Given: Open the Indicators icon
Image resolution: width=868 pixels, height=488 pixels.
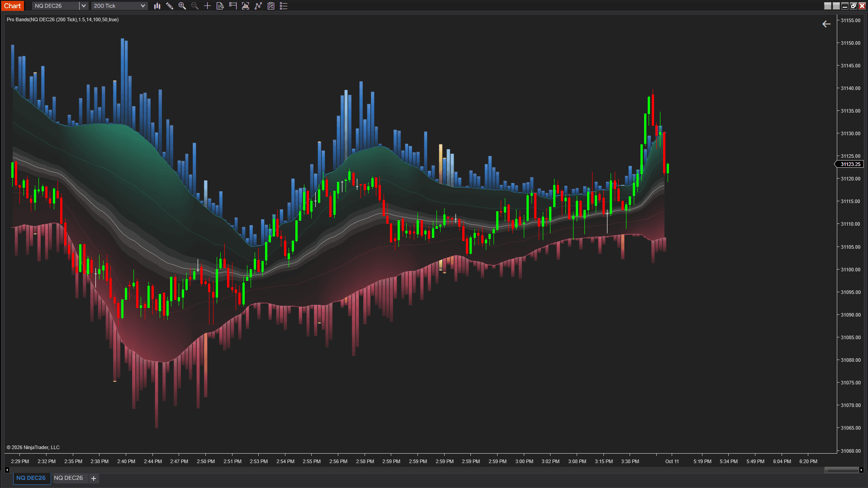Looking at the screenshot, I should click(x=246, y=6).
